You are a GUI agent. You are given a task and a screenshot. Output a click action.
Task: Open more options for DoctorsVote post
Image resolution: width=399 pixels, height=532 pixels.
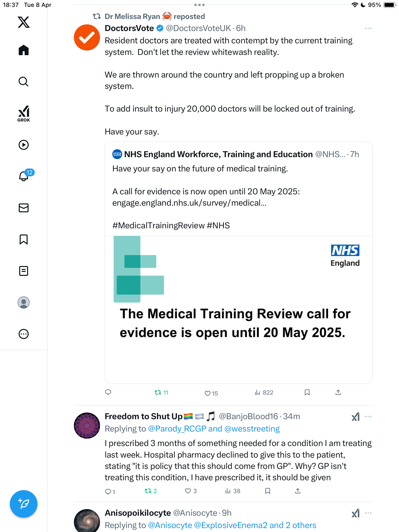(368, 28)
